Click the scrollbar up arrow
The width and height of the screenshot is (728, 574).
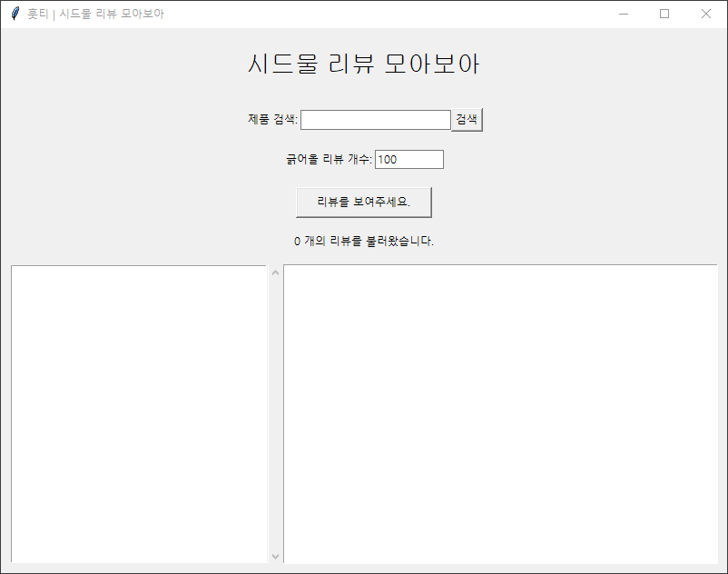point(275,272)
